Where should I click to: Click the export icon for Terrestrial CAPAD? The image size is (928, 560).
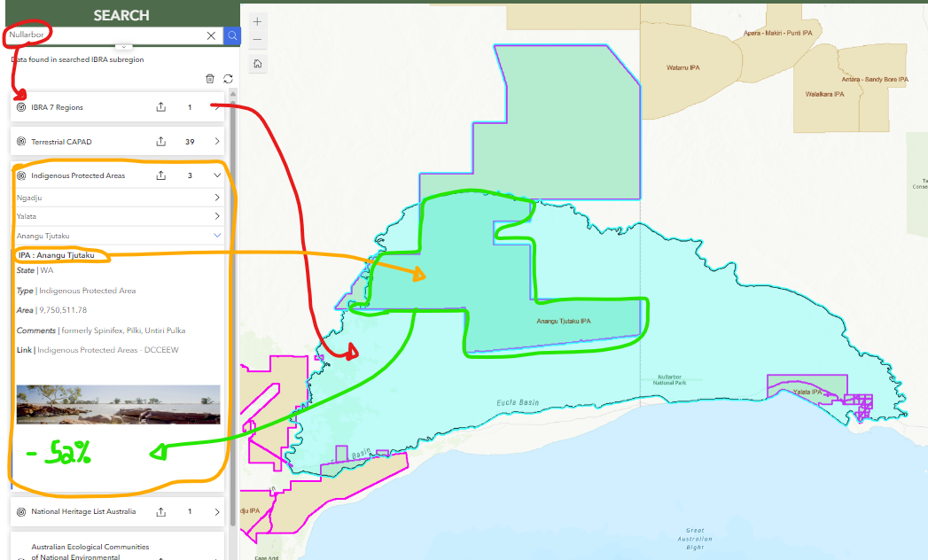click(160, 141)
